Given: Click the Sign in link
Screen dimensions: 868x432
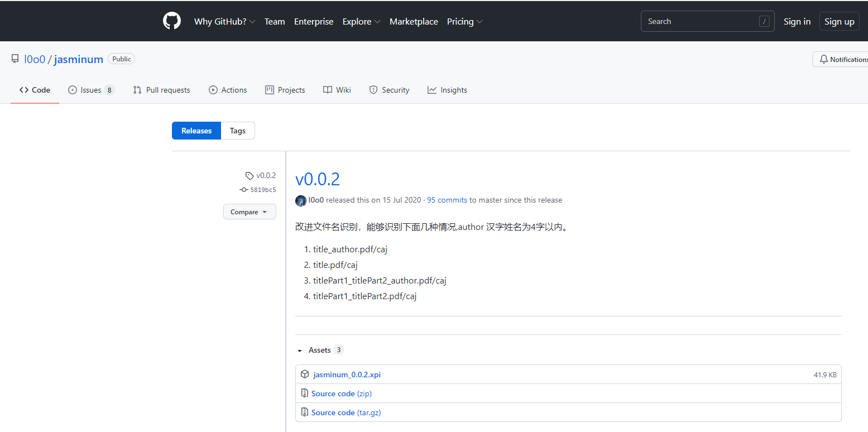Looking at the screenshot, I should pos(797,21).
